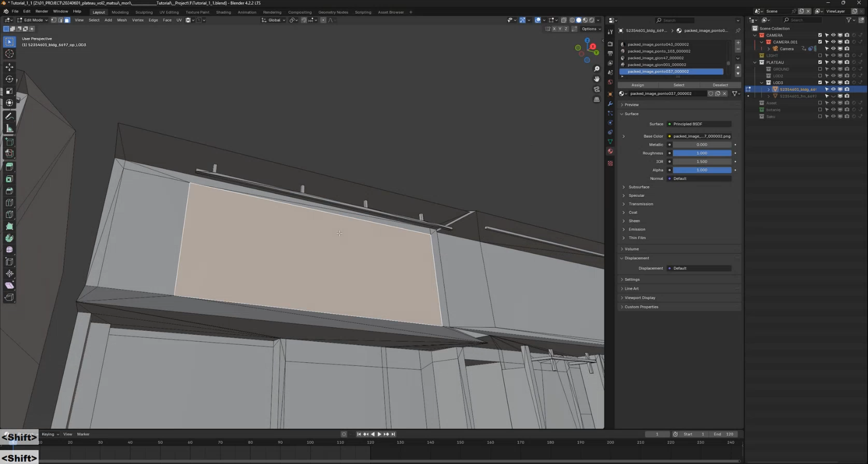Expand the Viewport Display panel

coord(640,298)
